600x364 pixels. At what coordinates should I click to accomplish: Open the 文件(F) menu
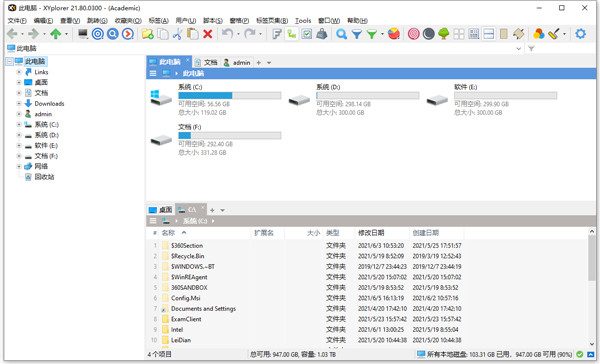(17, 21)
